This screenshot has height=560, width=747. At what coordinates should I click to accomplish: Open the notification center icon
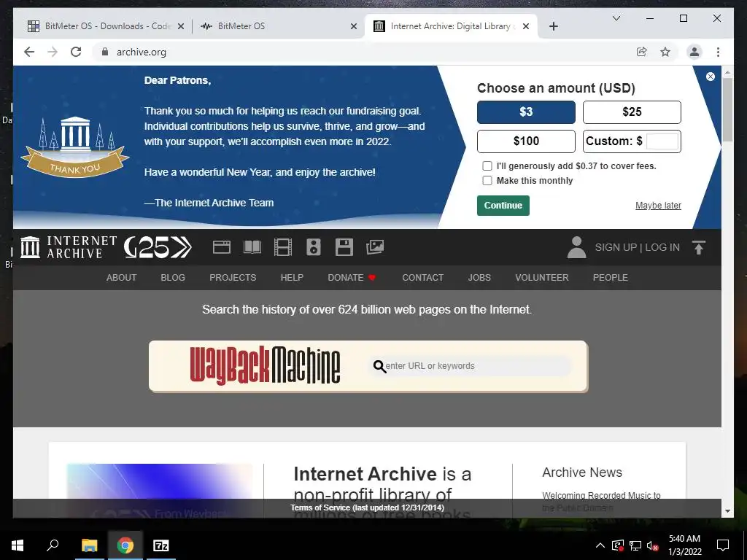(723, 545)
